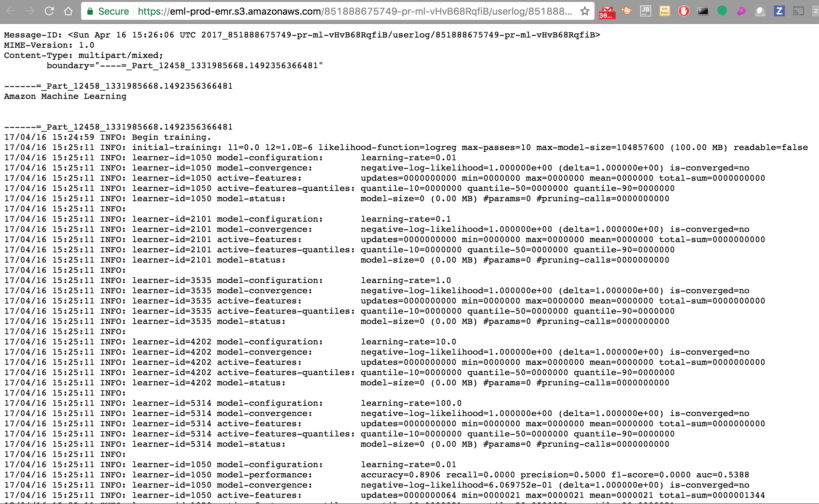
Task: Click the pink arrow extension icon
Action: (741, 11)
